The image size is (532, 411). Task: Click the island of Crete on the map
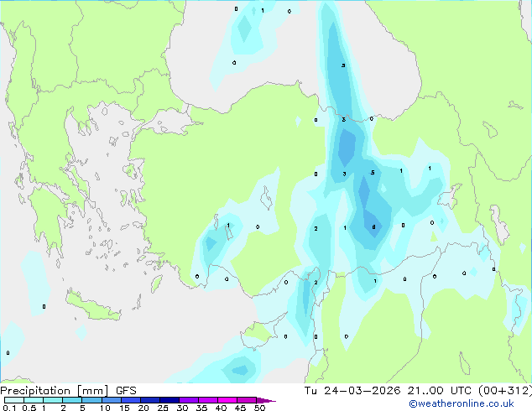[x=92, y=307]
